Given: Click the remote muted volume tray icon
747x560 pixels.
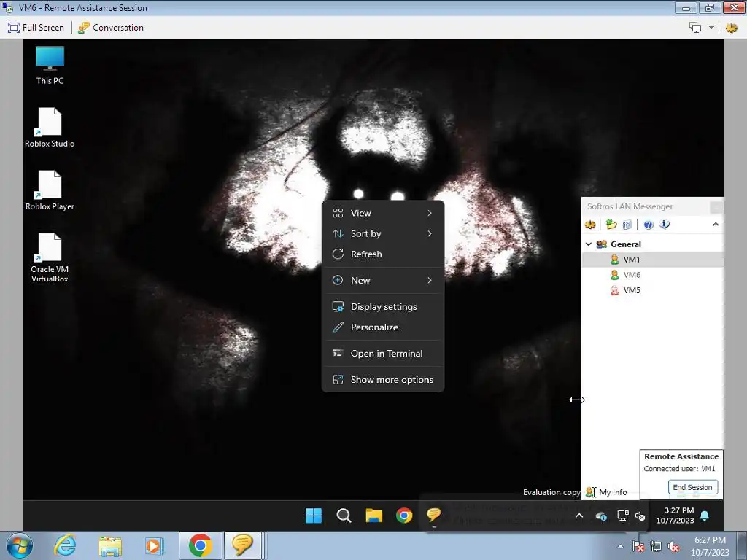Looking at the screenshot, I should [x=640, y=516].
